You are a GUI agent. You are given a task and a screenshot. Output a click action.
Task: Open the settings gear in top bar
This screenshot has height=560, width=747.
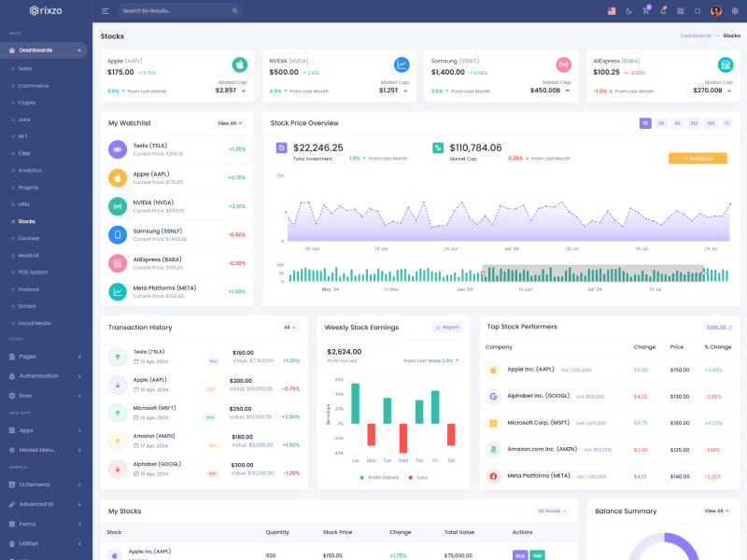pos(734,11)
